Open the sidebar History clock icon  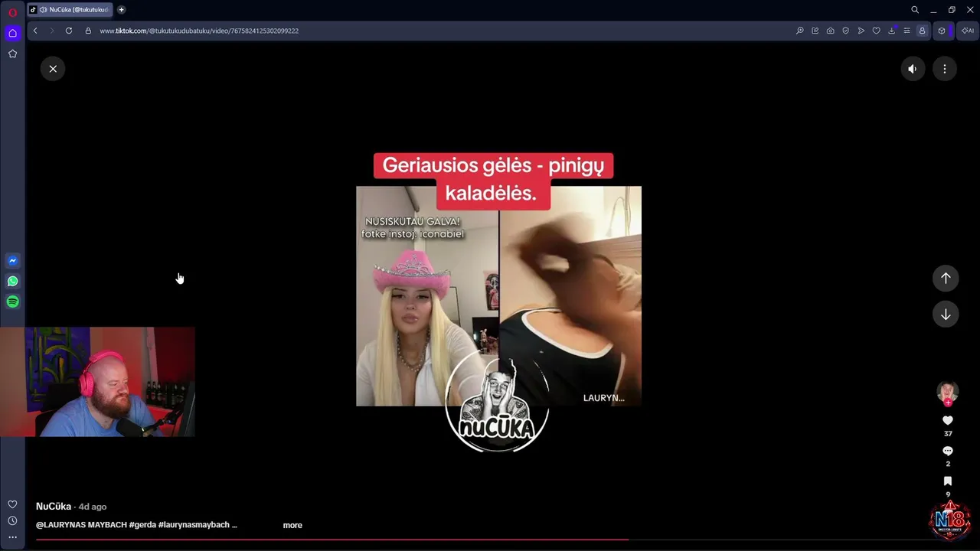(12, 520)
